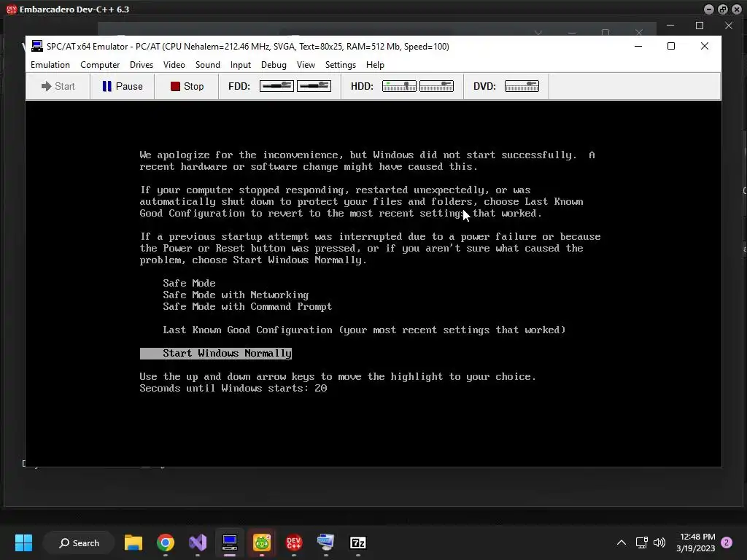
Task: Close the SPC/AT emulator window
Action: point(705,46)
